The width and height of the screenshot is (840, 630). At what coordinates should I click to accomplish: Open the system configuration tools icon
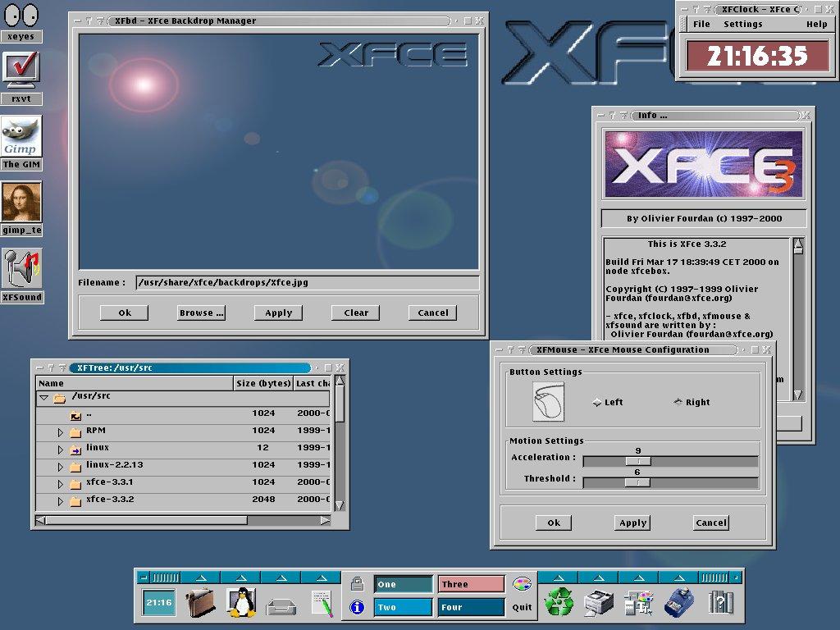pos(639,603)
